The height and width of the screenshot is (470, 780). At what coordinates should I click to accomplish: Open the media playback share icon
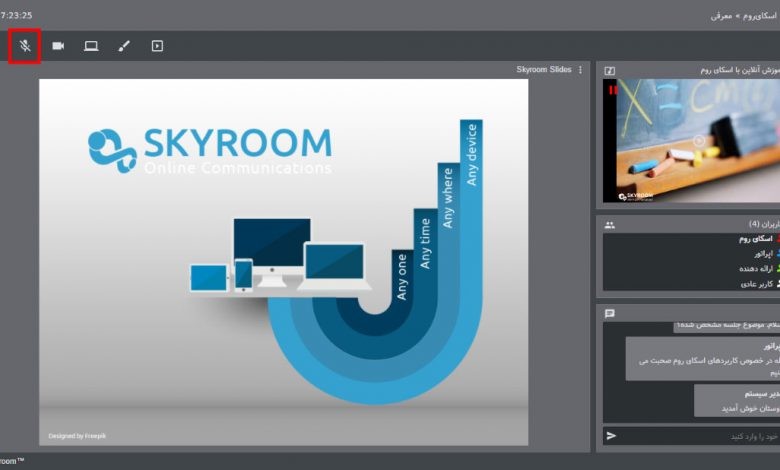[157, 46]
